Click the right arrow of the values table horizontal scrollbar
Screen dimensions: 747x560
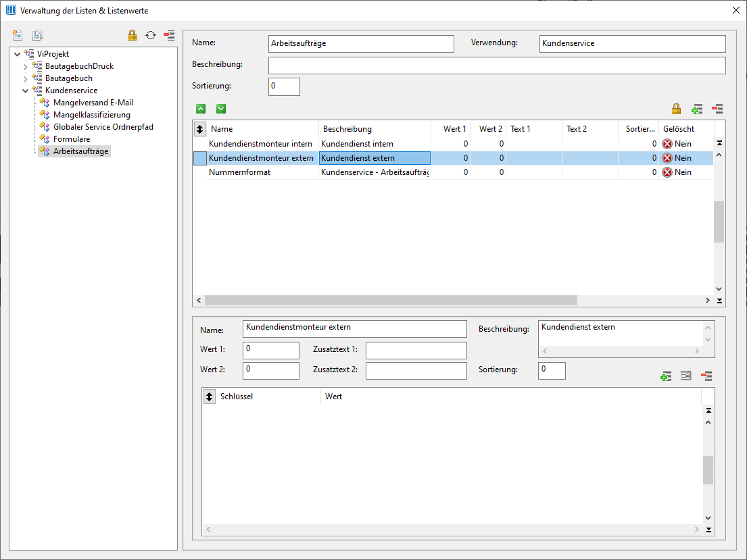708,301
